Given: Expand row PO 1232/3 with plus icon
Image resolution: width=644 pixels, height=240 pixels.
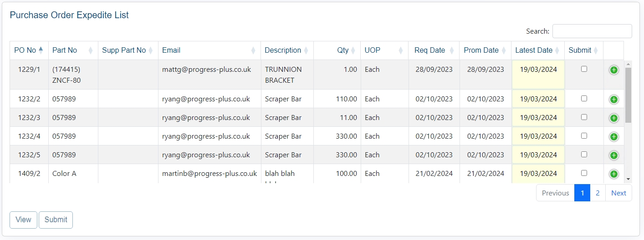Looking at the screenshot, I should [613, 118].
